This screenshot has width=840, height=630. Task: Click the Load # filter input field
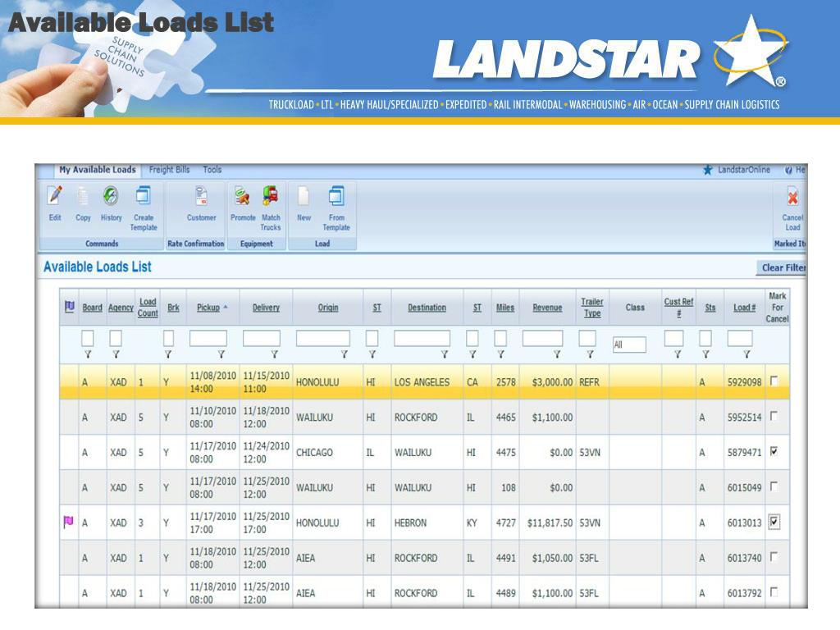[739, 338]
